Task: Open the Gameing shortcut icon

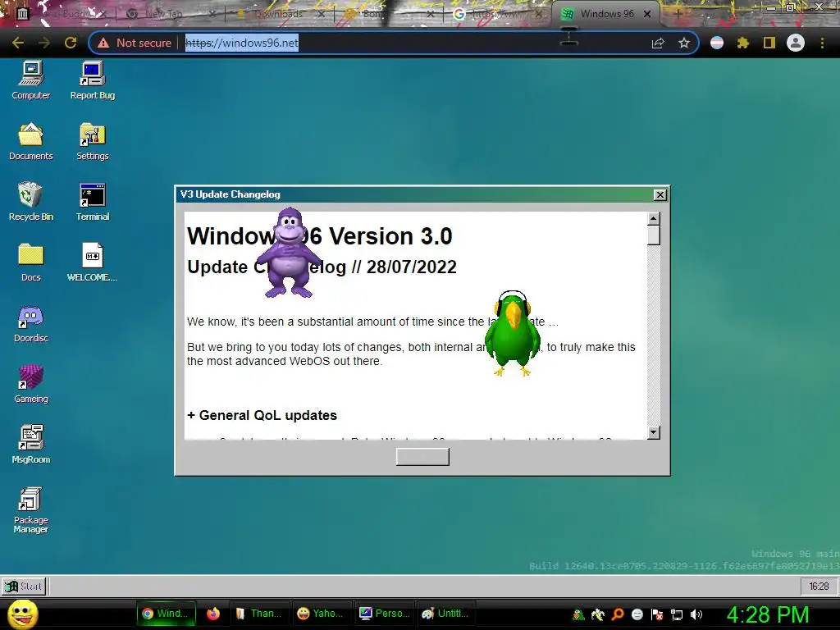Action: pos(31,384)
